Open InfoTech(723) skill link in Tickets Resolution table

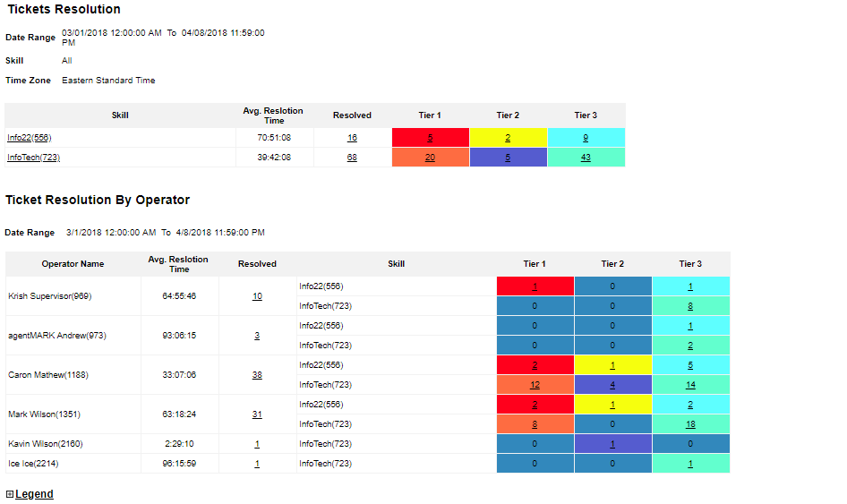tap(34, 158)
